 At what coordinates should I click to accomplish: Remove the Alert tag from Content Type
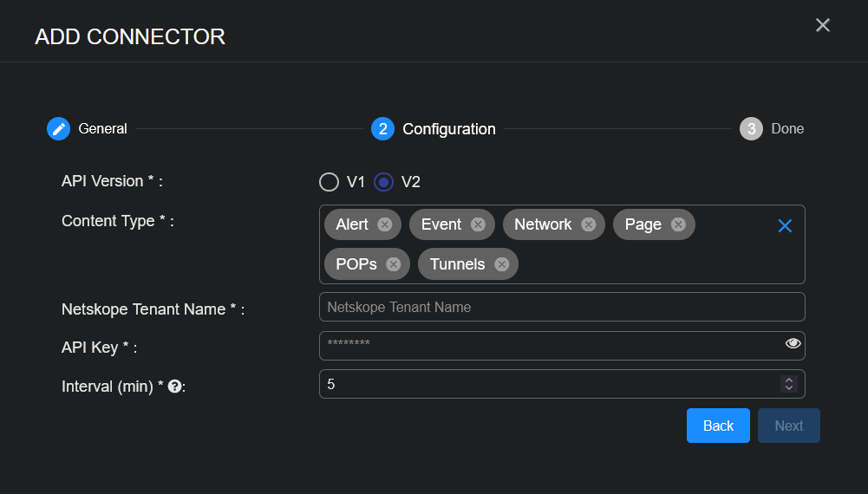coord(385,224)
